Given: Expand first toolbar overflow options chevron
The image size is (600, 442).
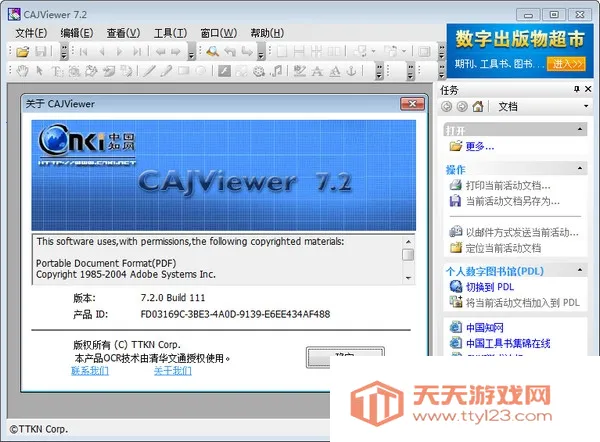Looking at the screenshot, I should click(x=64, y=51).
